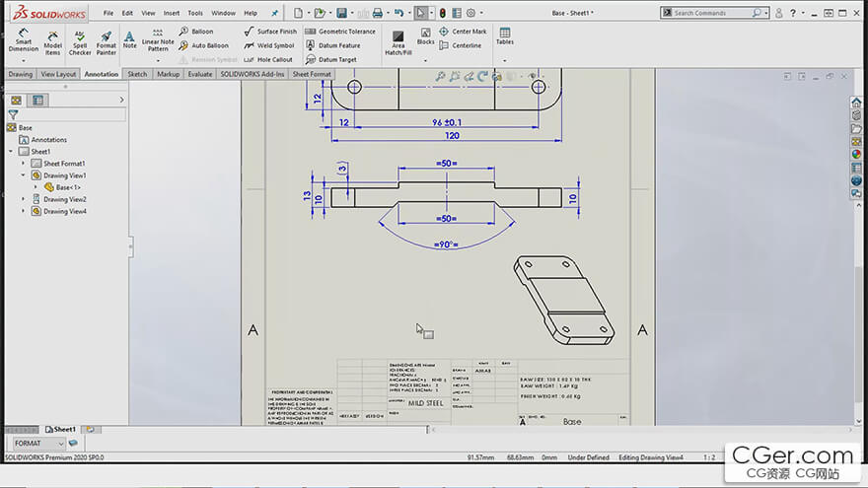Screen dimensions: 868x488
Task: Open the FORMAT layer dropdown
Action: [59, 444]
